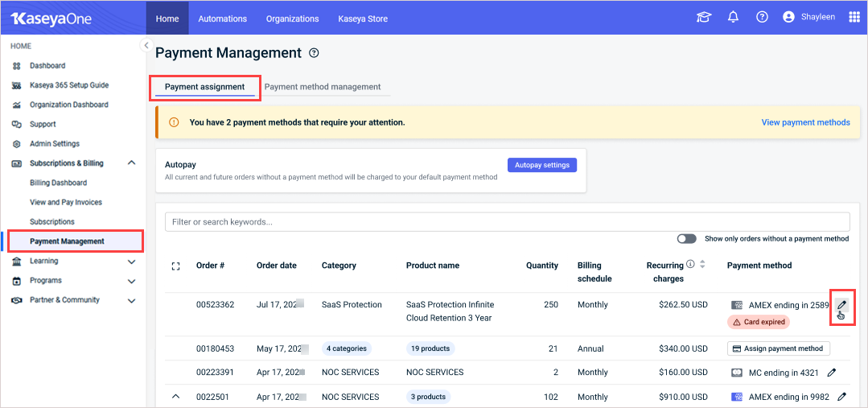Collapse Subscriptions & Billing section
The width and height of the screenshot is (868, 408).
pos(131,163)
